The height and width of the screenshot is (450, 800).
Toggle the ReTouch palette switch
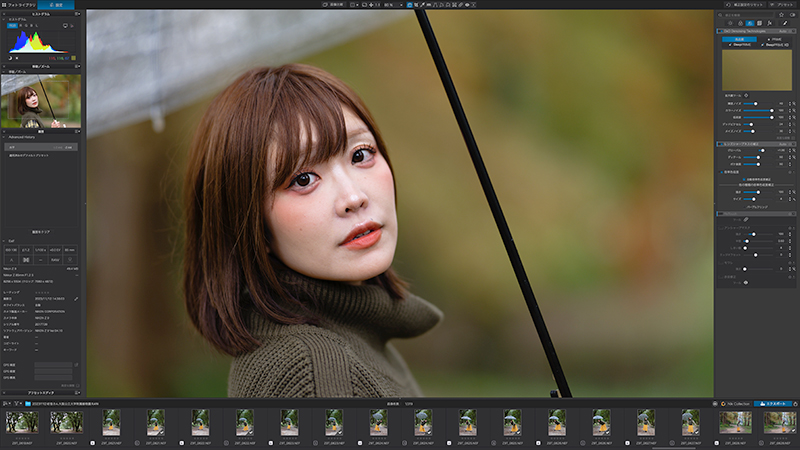click(x=720, y=214)
